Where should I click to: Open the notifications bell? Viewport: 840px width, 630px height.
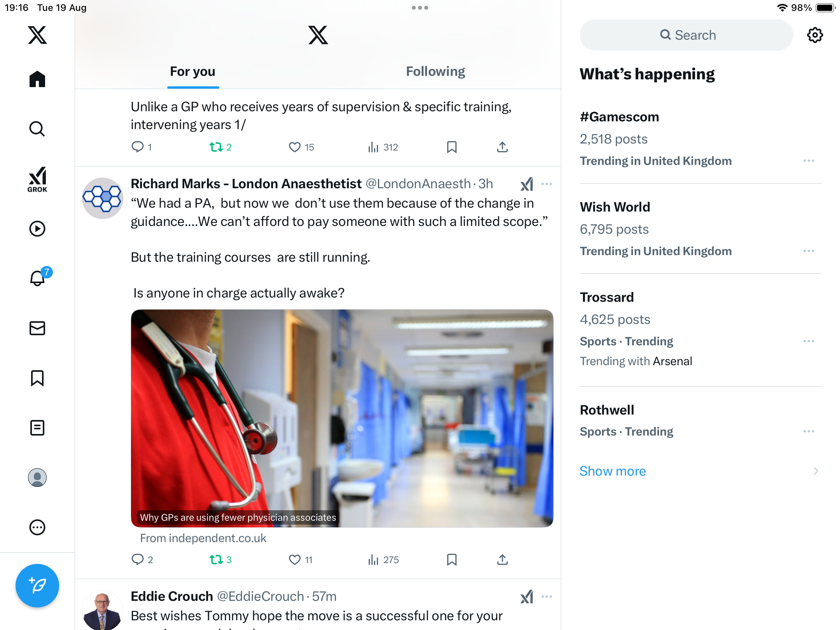[37, 278]
